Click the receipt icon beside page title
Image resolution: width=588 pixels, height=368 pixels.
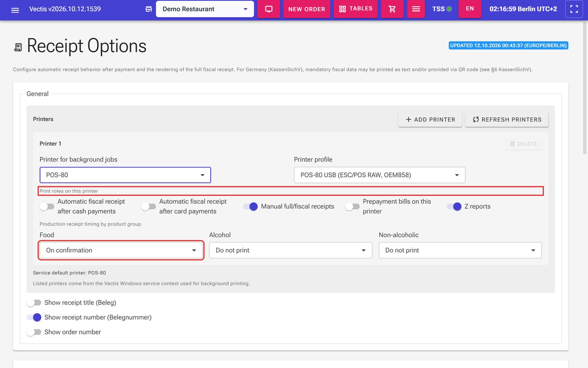[x=18, y=47]
